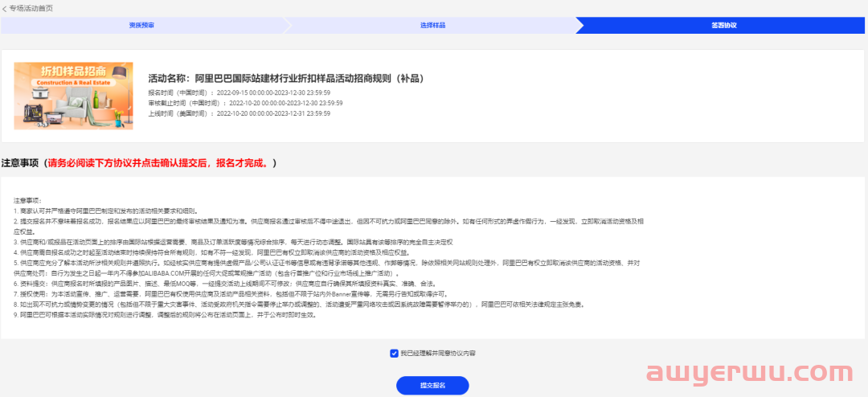Click the back chevron icon beside 专场活动首页
This screenshot has height=397, width=868.
(x=5, y=9)
